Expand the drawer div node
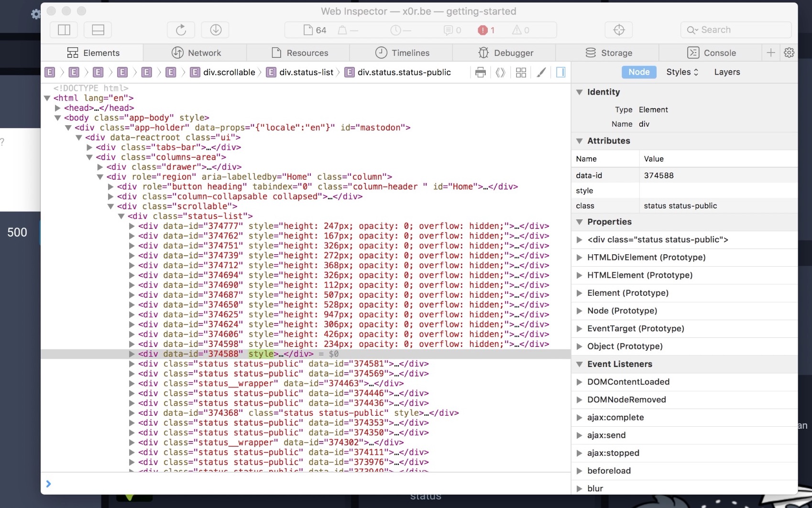Viewport: 812px width, 508px height. click(100, 167)
